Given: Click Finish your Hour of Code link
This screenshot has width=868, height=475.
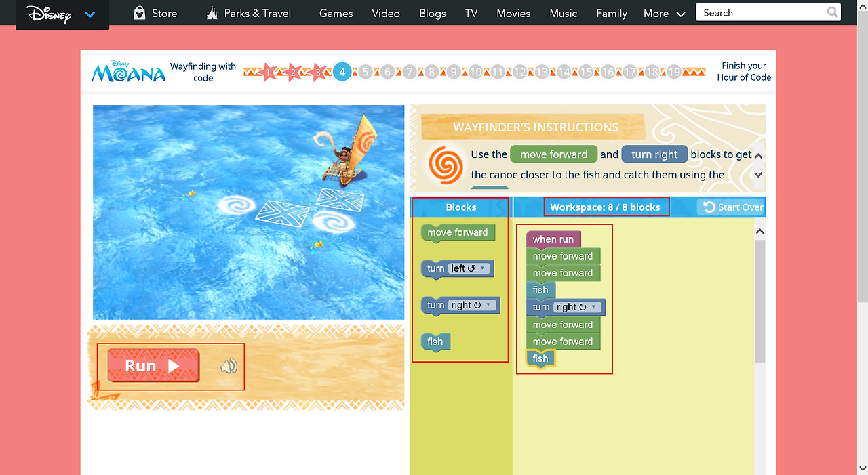Looking at the screenshot, I should [744, 71].
